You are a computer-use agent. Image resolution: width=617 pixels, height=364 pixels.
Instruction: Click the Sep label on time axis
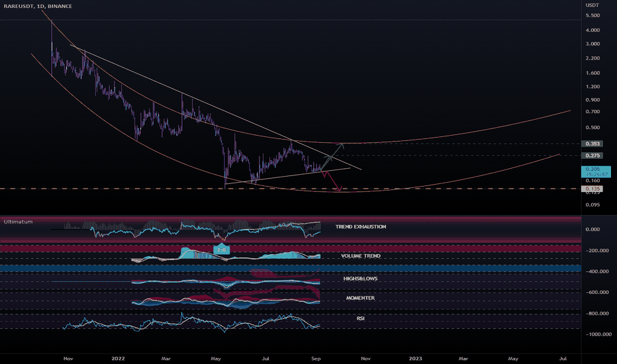click(316, 359)
